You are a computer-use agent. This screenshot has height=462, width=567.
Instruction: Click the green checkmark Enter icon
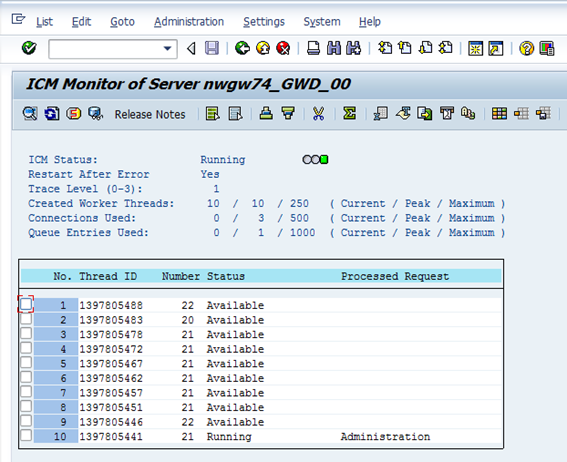29,48
